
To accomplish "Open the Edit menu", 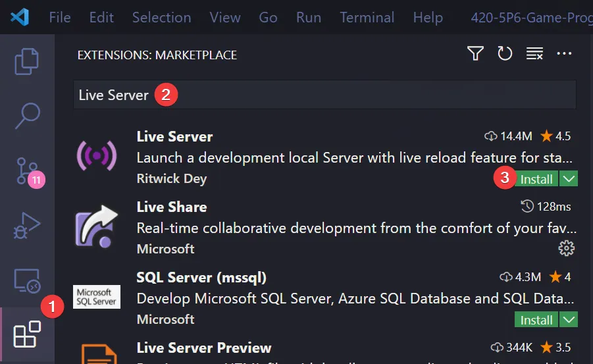I will [101, 17].
